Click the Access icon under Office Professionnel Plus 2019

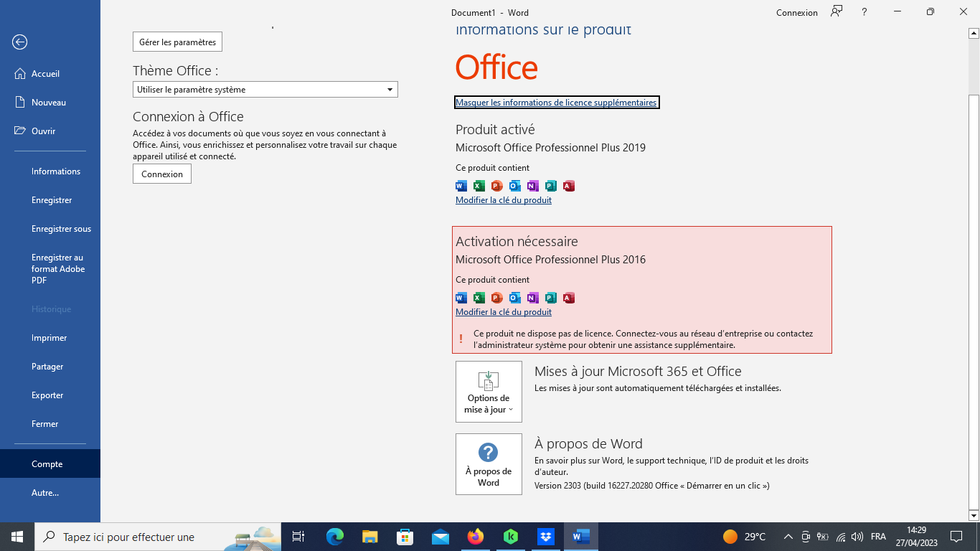[569, 186]
